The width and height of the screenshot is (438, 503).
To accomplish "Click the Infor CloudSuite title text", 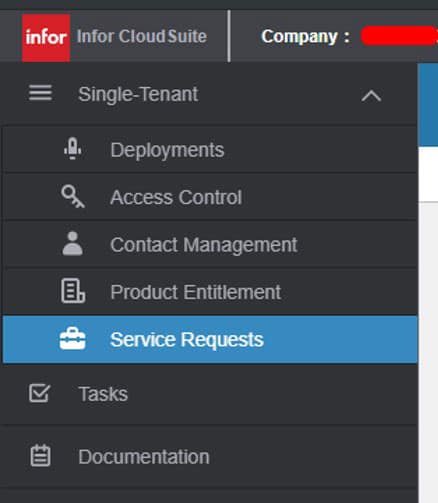I will click(142, 36).
